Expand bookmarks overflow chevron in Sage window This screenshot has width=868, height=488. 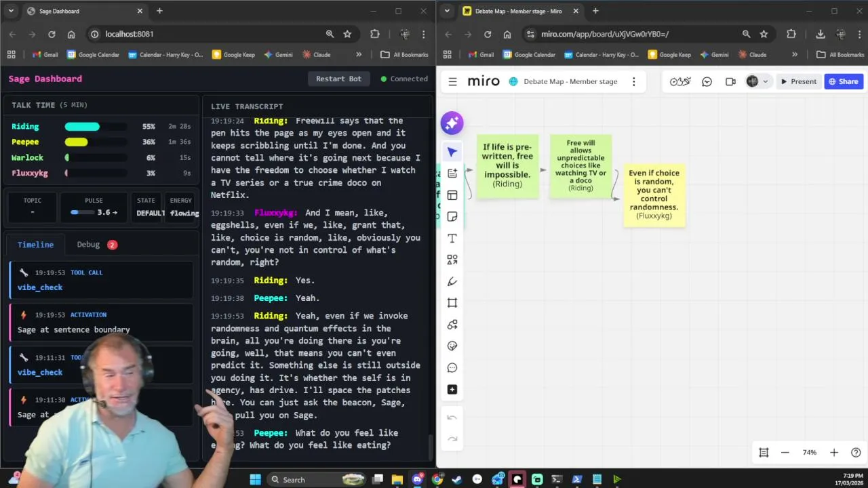click(x=359, y=55)
